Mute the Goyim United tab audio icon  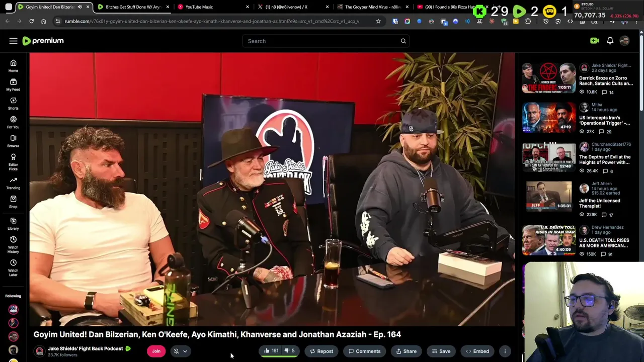pos(79,7)
